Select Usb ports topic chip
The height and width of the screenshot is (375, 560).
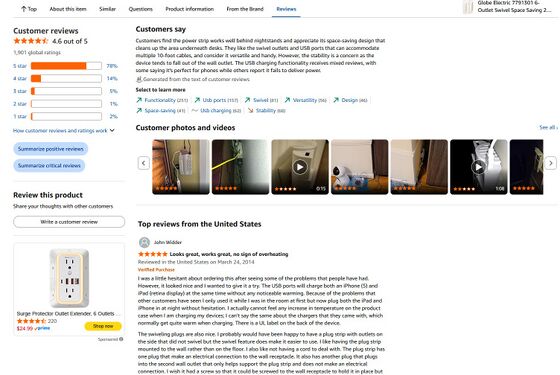[x=216, y=100]
